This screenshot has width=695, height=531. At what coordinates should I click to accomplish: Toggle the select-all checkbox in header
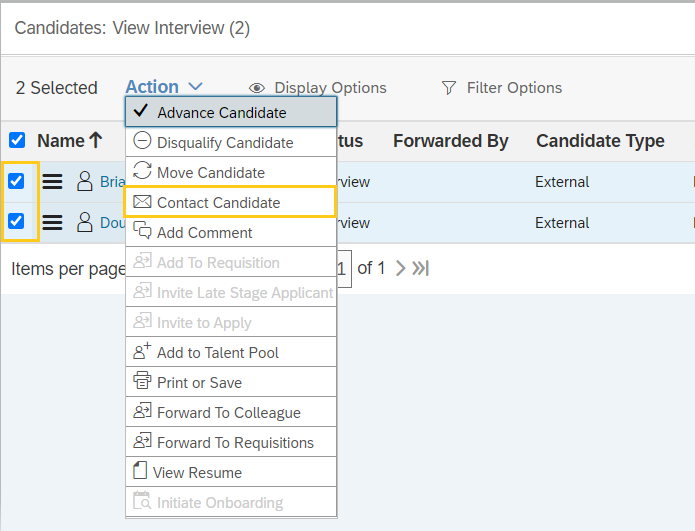[x=17, y=141]
